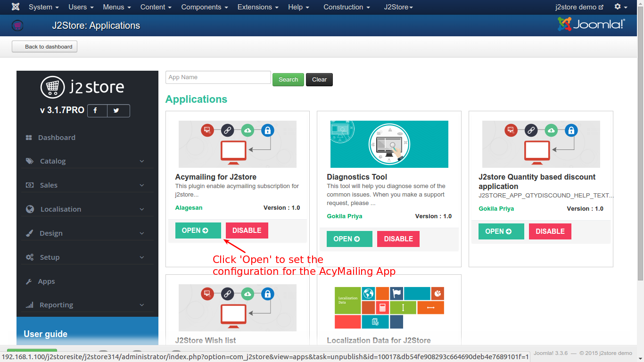Click the J2Store cart icon in header
644x362 pixels.
click(x=17, y=25)
